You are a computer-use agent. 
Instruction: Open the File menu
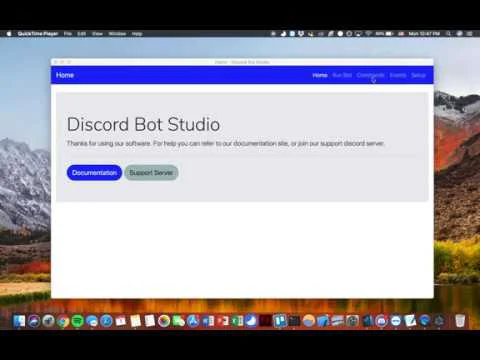pyautogui.click(x=68, y=34)
